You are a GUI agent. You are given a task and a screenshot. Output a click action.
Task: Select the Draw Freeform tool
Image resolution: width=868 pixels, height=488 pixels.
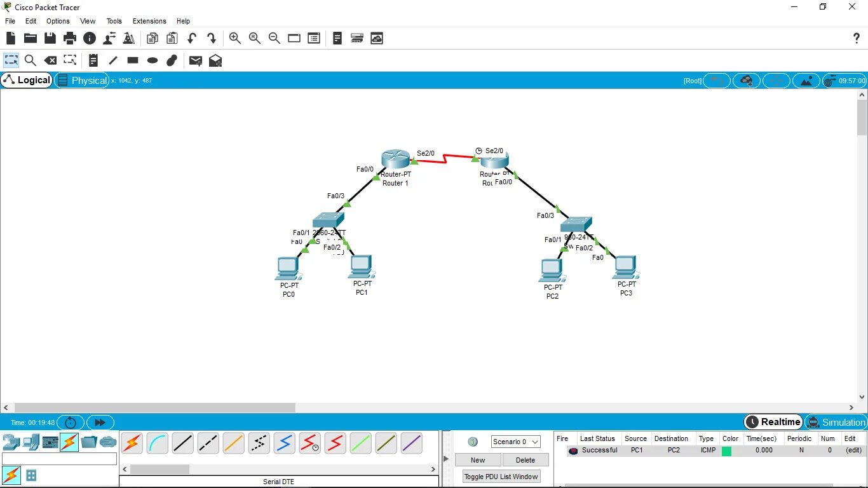[x=172, y=60]
